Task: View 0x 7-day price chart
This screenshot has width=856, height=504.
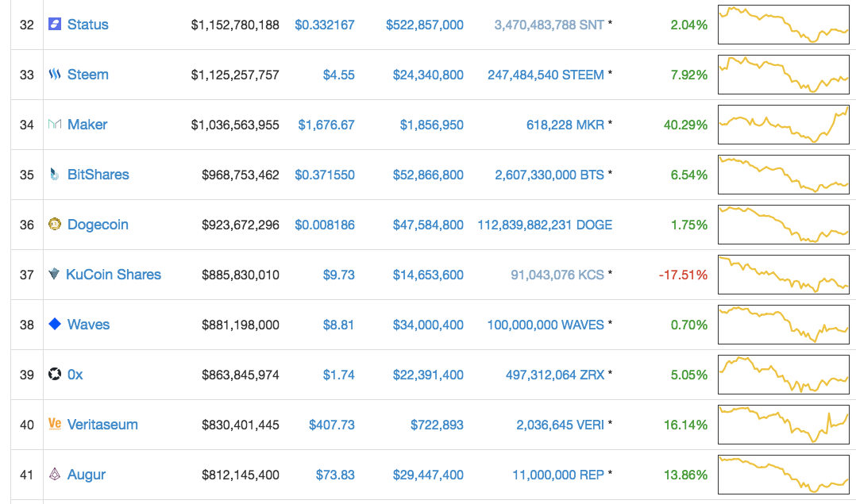Action: pyautogui.click(x=784, y=375)
